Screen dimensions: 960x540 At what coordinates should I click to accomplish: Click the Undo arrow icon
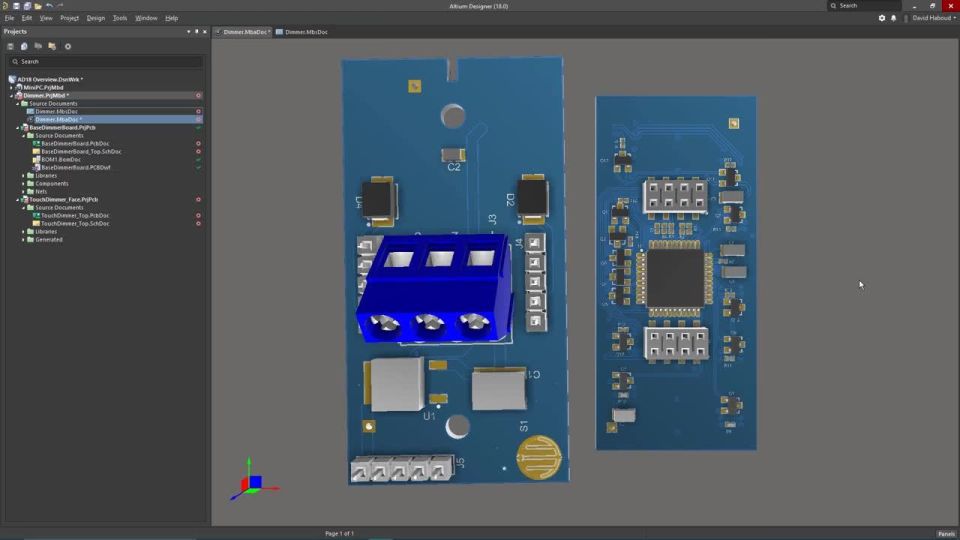click(50, 6)
